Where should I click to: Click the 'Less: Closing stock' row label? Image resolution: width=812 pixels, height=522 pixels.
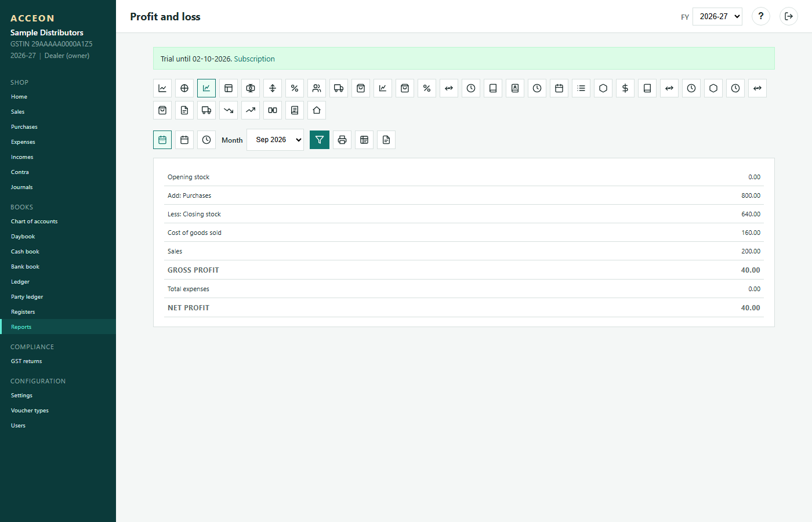(194, 214)
